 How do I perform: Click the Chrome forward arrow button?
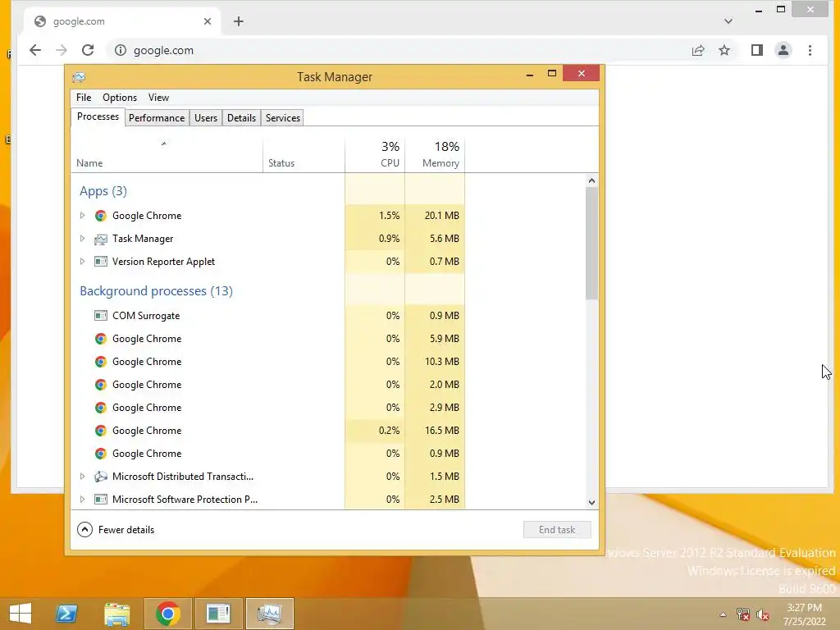coord(62,50)
